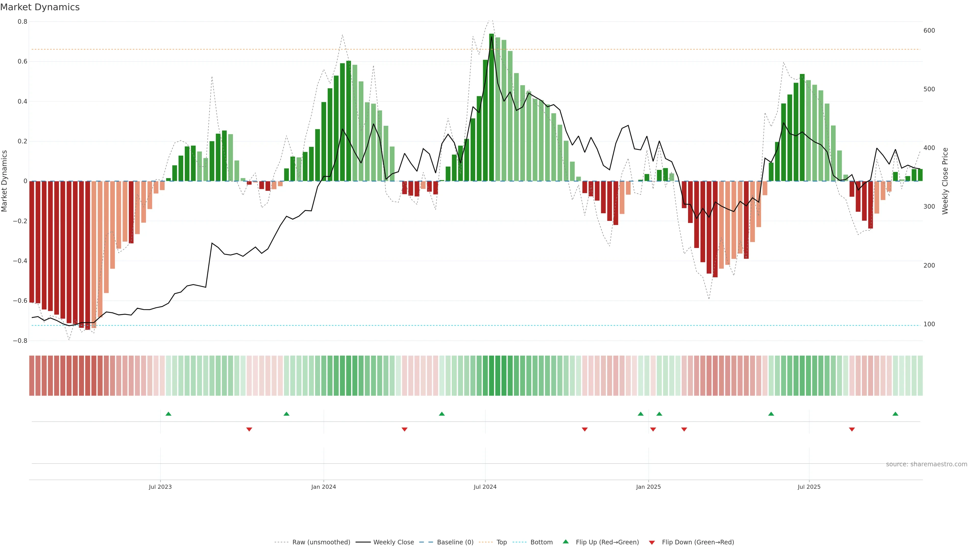This screenshot has height=551, width=980.
Task: Click the Jul 2024 x-axis label
Action: (x=485, y=487)
